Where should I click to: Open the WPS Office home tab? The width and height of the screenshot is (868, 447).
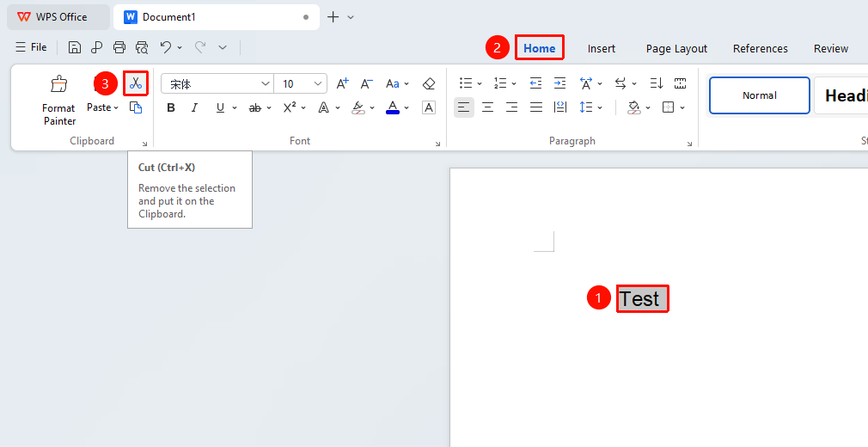[x=58, y=17]
